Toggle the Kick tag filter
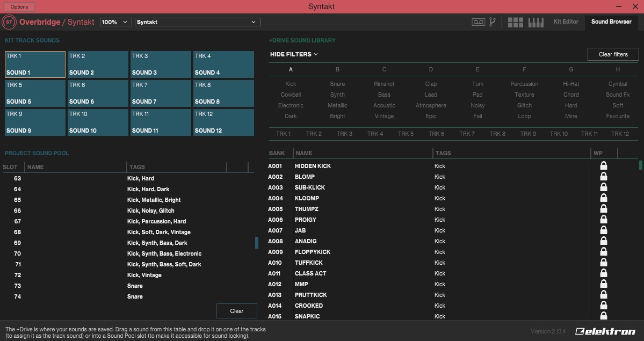The height and width of the screenshot is (341, 644). [291, 84]
